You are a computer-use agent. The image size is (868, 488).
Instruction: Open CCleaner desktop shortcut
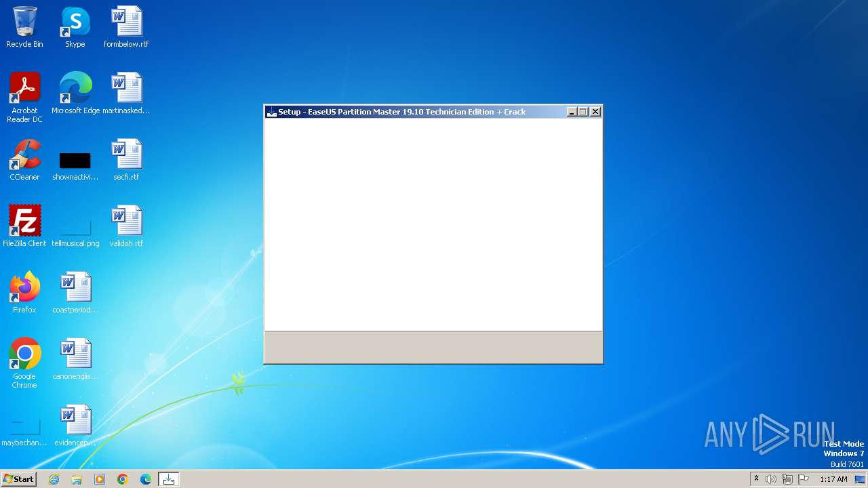24,160
